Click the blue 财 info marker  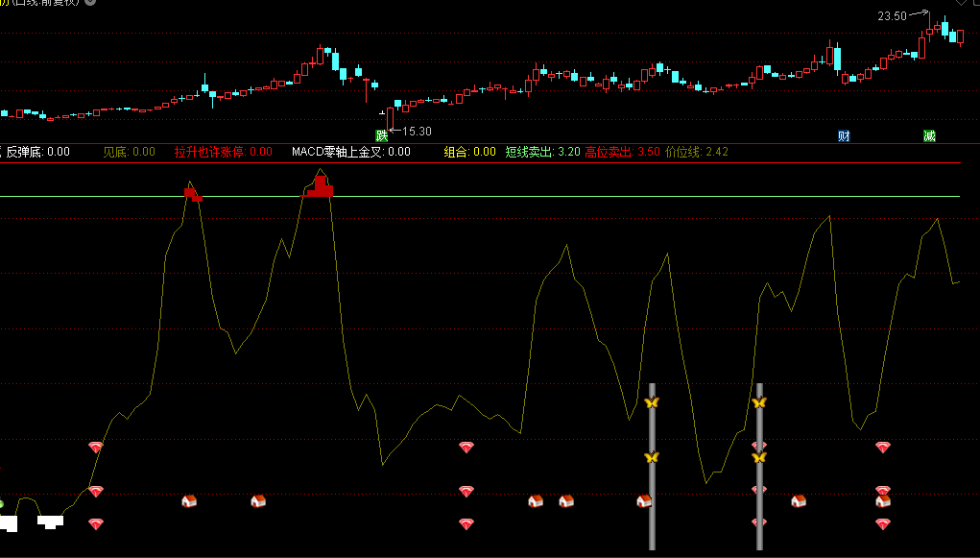[x=844, y=135]
